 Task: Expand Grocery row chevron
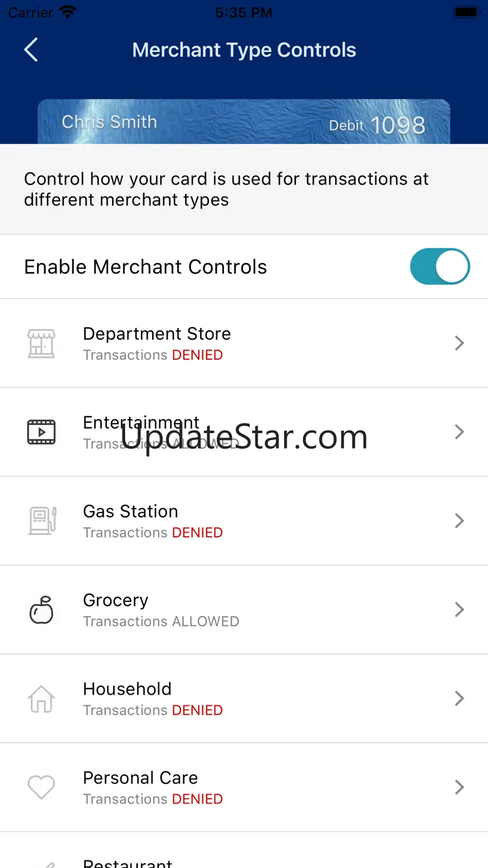point(459,610)
